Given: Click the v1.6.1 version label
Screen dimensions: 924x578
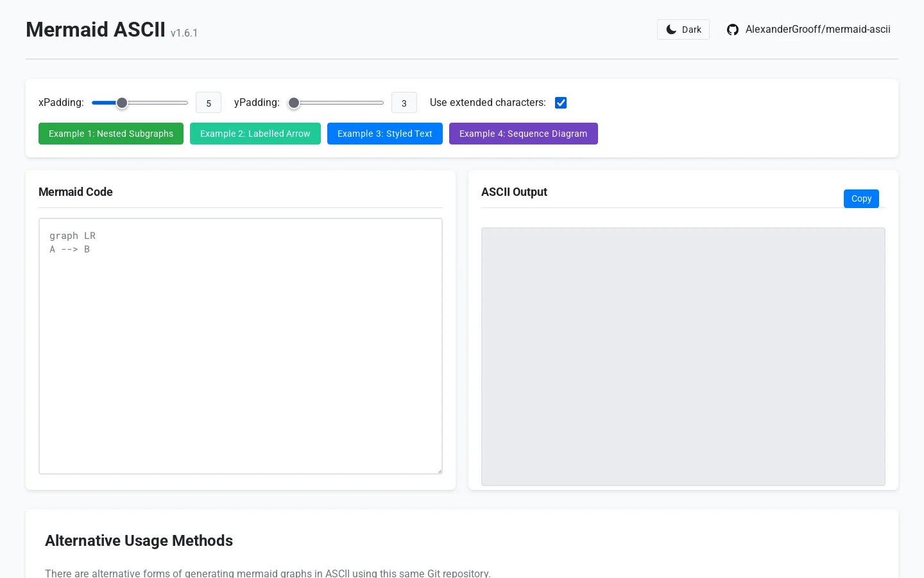Looking at the screenshot, I should (x=184, y=33).
